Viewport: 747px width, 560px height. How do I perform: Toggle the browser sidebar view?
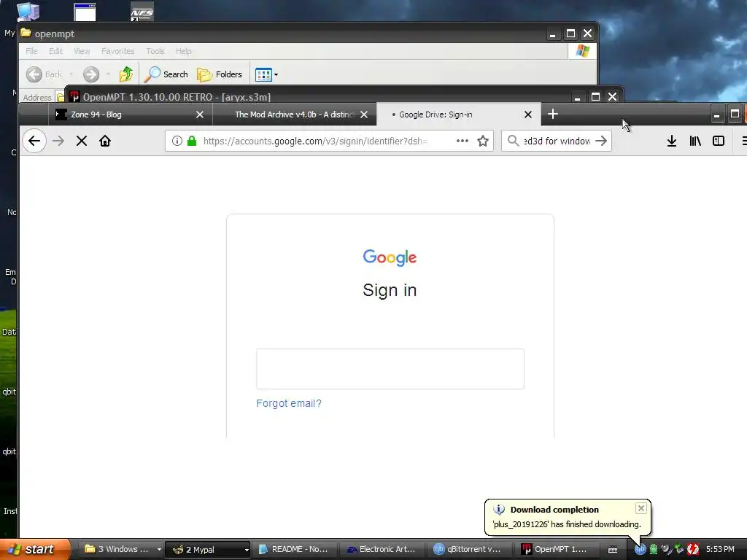(719, 141)
